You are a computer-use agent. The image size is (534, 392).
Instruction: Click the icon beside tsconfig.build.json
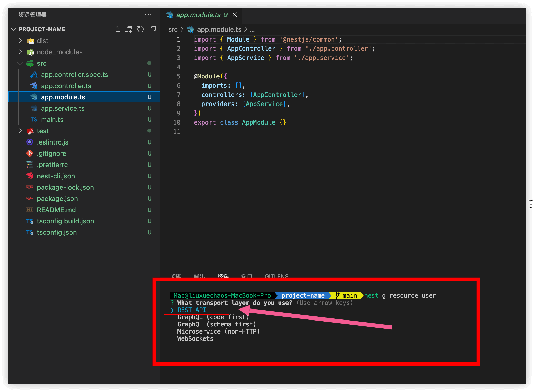pyautogui.click(x=30, y=221)
